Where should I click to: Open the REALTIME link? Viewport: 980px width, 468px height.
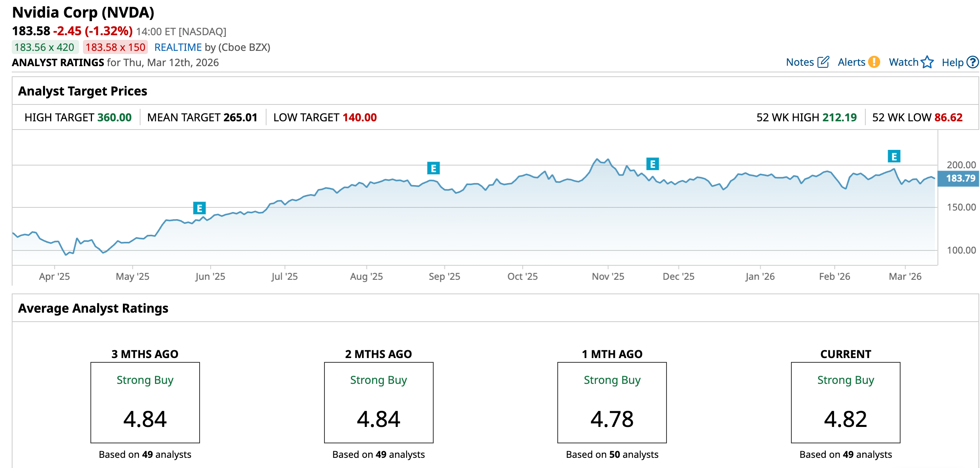coord(178,47)
